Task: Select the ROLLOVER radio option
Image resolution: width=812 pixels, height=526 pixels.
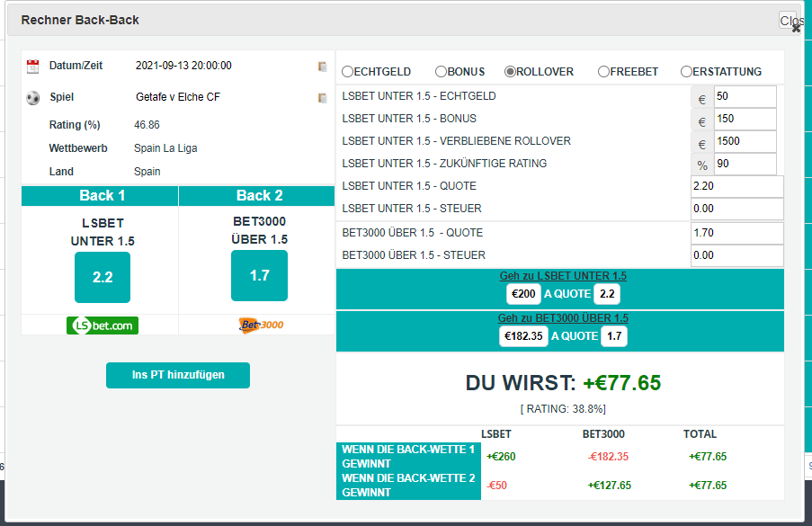Action: pos(510,71)
